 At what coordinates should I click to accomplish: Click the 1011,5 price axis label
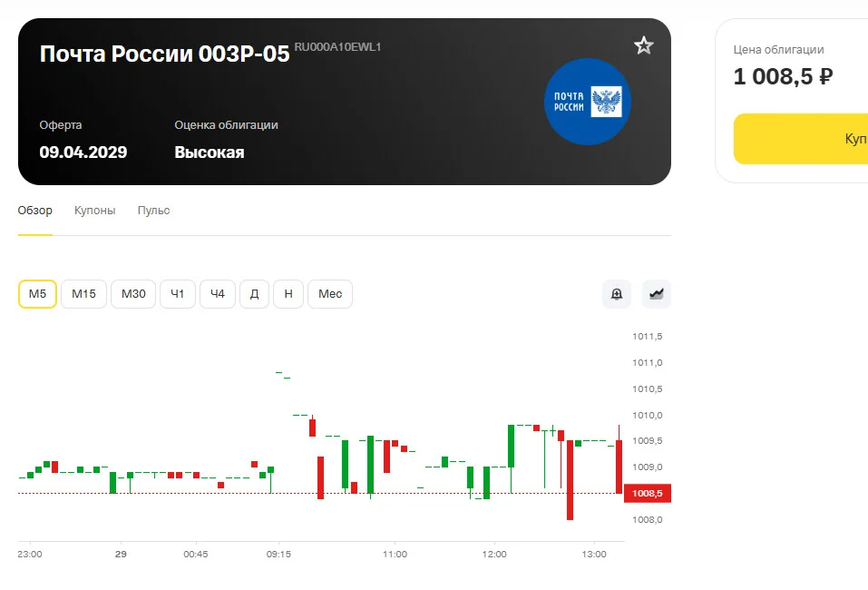click(x=647, y=336)
